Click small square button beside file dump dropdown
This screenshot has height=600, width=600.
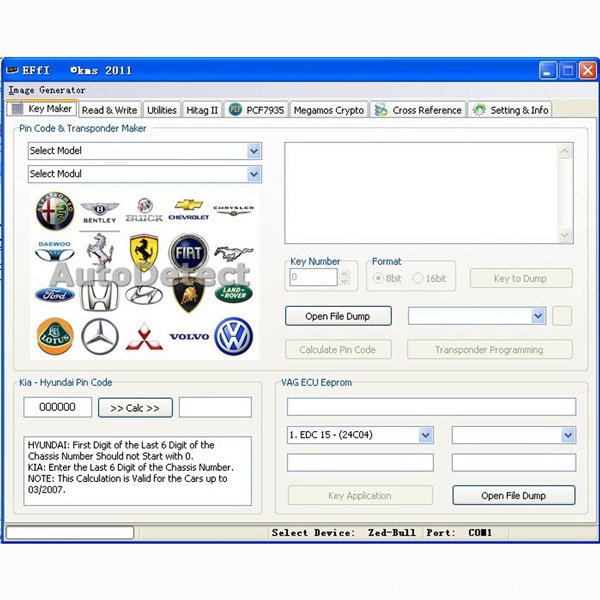[562, 316]
